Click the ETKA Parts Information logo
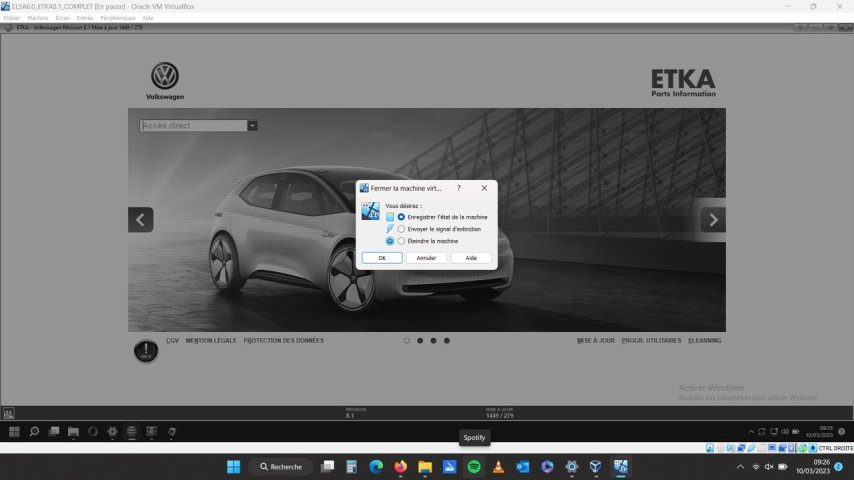Viewport: 854px width, 480px height. (x=684, y=83)
